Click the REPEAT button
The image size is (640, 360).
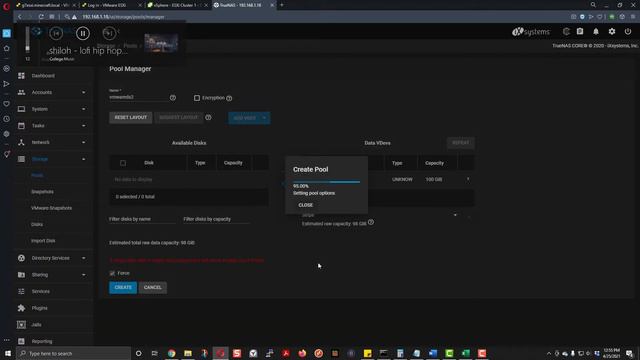(x=460, y=143)
